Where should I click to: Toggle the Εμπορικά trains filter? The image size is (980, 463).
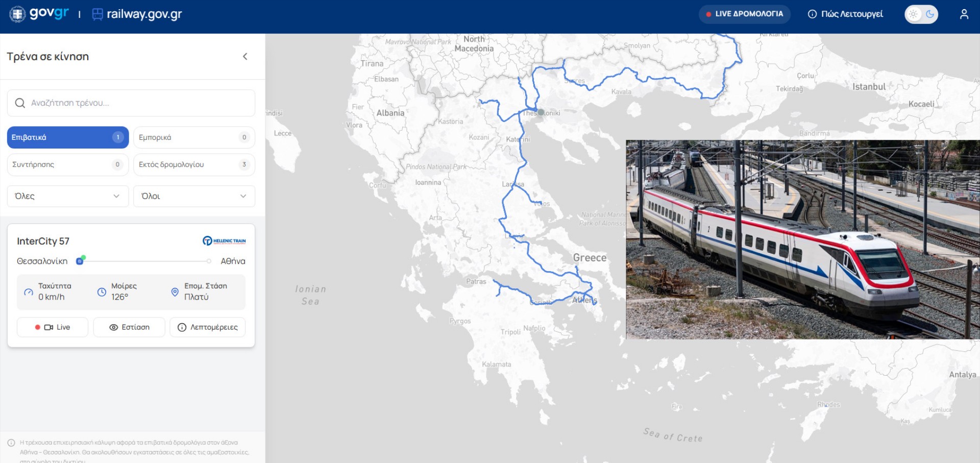coord(194,137)
